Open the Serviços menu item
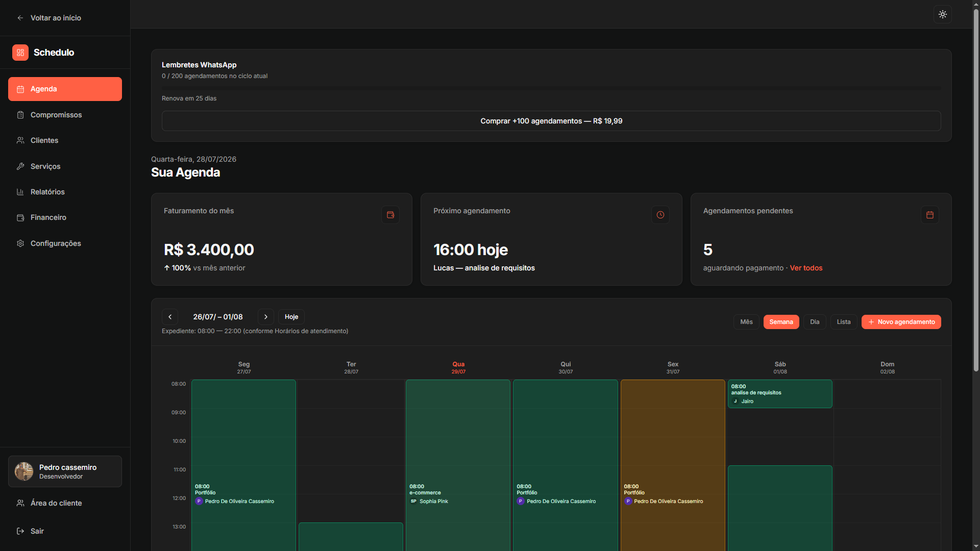980x551 pixels. [x=65, y=166]
